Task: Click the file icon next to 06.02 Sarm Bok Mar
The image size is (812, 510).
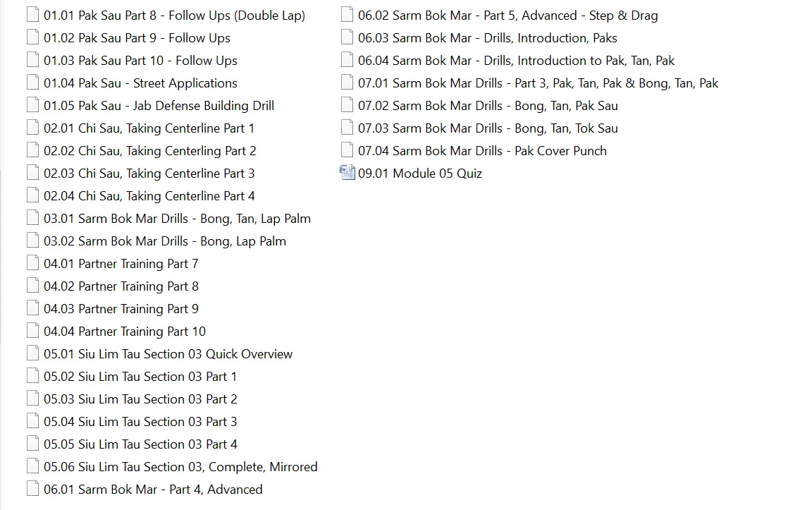Action: click(x=347, y=15)
